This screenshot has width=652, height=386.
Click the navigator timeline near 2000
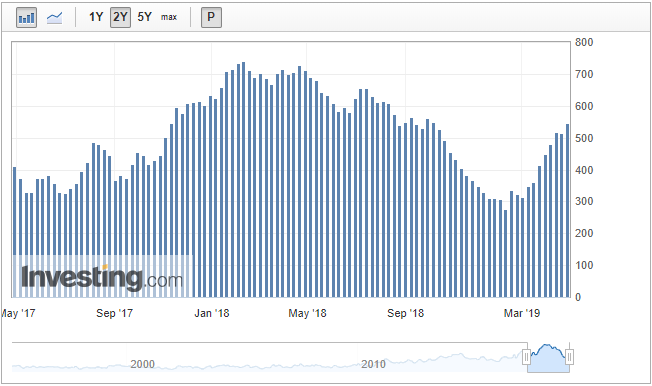[142, 364]
